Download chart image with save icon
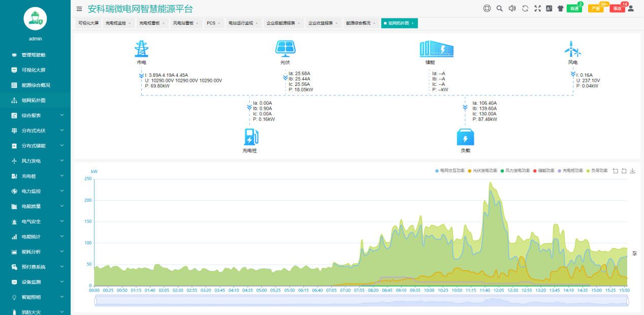 tap(632, 171)
